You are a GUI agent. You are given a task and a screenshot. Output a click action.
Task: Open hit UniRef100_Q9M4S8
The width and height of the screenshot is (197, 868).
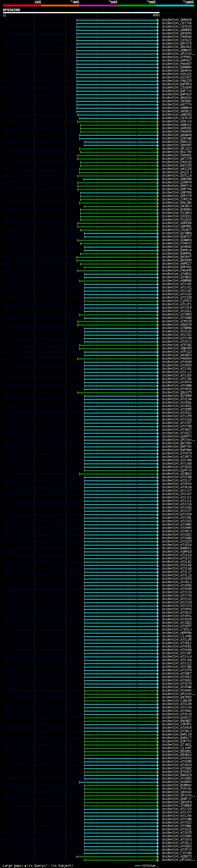click(176, 20)
